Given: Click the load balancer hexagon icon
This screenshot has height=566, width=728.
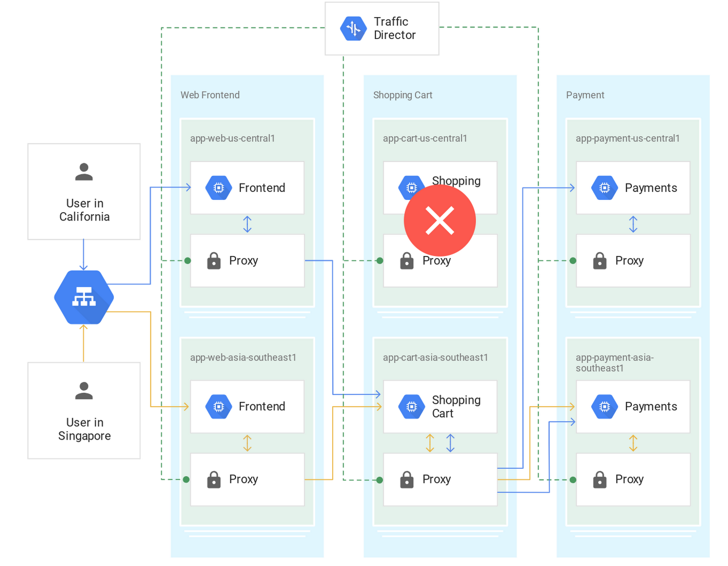Looking at the screenshot, I should pyautogui.click(x=84, y=298).
